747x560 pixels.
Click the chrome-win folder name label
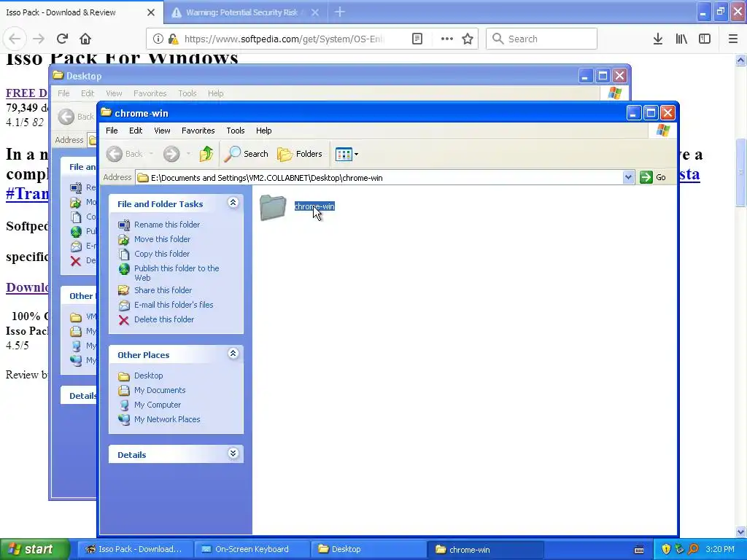click(x=314, y=206)
